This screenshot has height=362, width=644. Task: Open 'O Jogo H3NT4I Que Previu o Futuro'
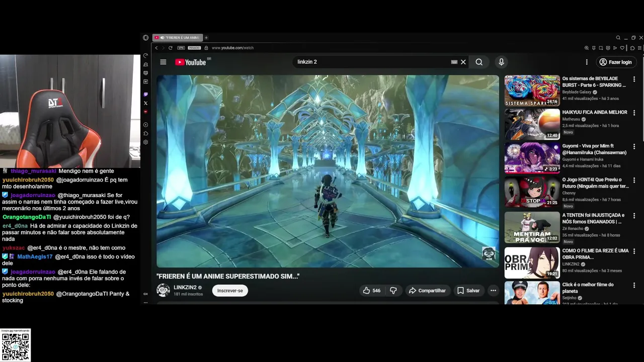595,183
